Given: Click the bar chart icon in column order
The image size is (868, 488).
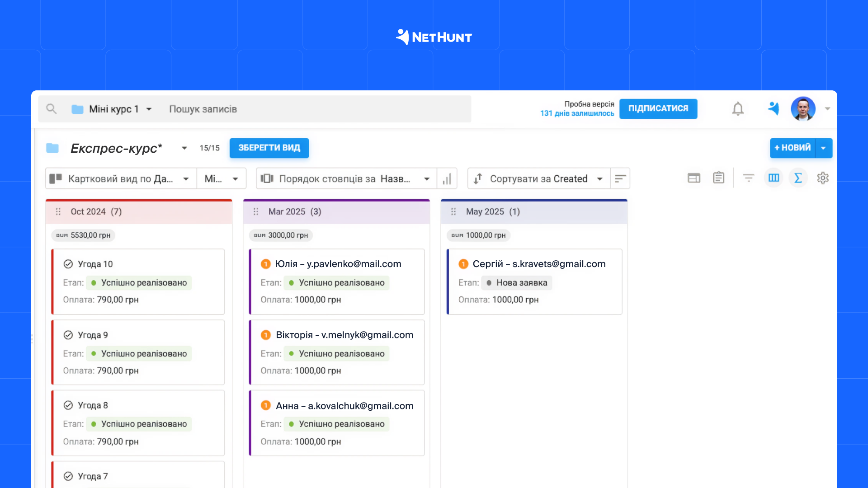Looking at the screenshot, I should click(447, 178).
